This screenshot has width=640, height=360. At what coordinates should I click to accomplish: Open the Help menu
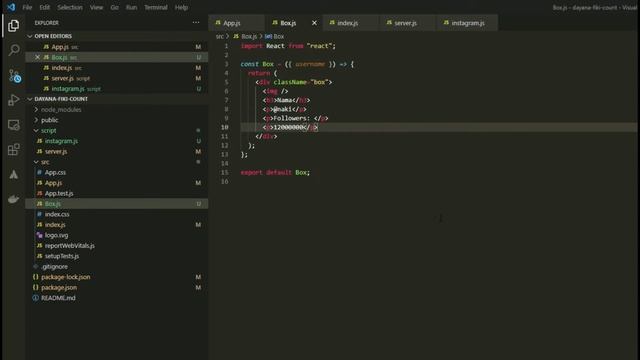pos(181,7)
